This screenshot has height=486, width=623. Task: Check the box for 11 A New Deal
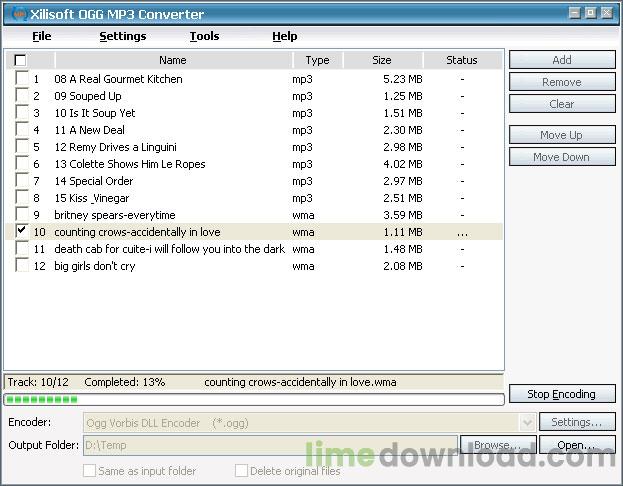(22, 129)
